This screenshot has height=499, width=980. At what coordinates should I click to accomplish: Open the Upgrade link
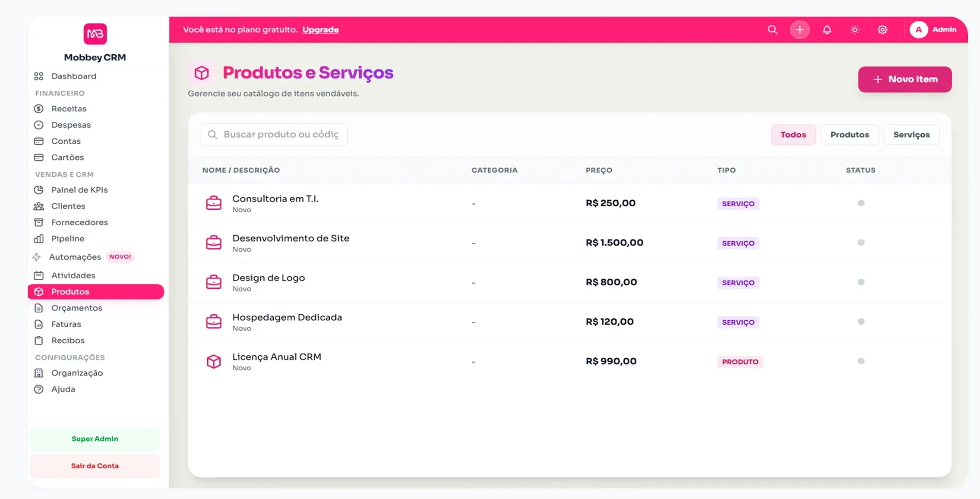point(320,29)
